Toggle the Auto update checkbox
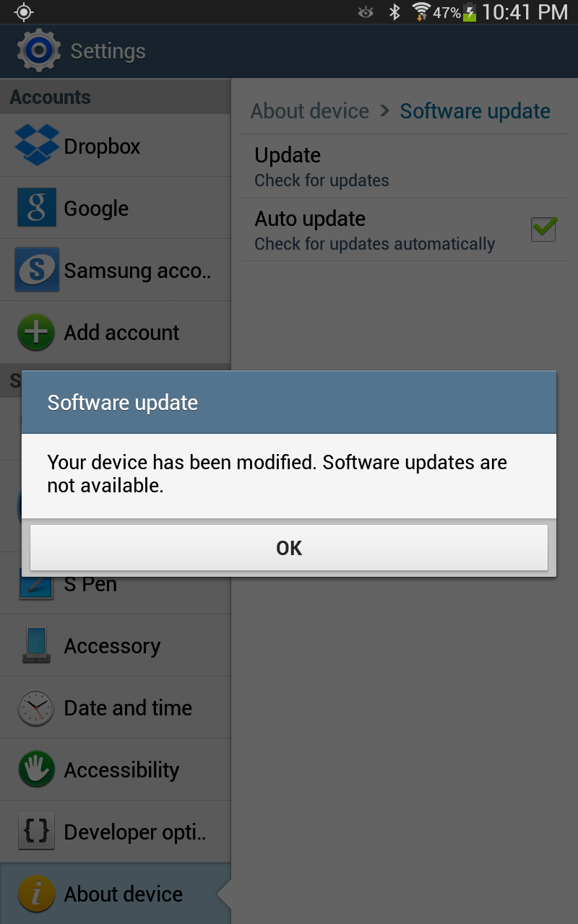 544,229
